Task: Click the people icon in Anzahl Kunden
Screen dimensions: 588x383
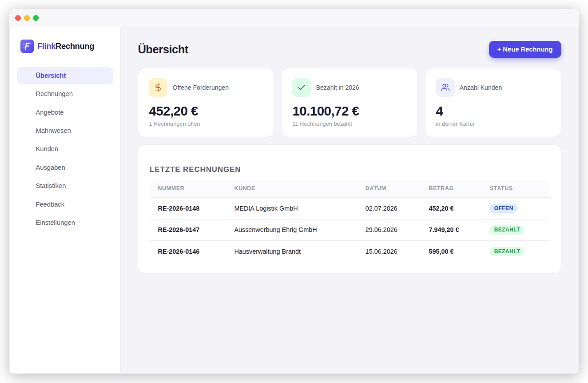Action: click(445, 88)
